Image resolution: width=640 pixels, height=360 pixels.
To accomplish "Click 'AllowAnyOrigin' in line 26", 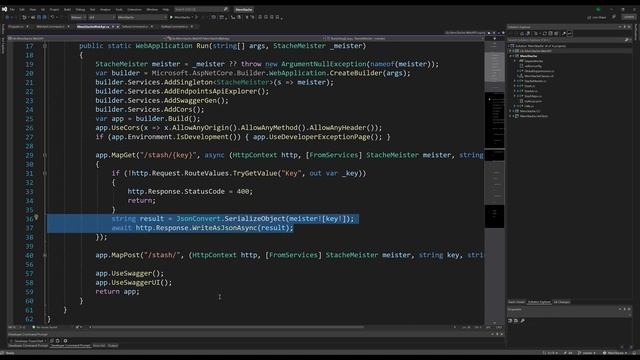I will pos(200,128).
